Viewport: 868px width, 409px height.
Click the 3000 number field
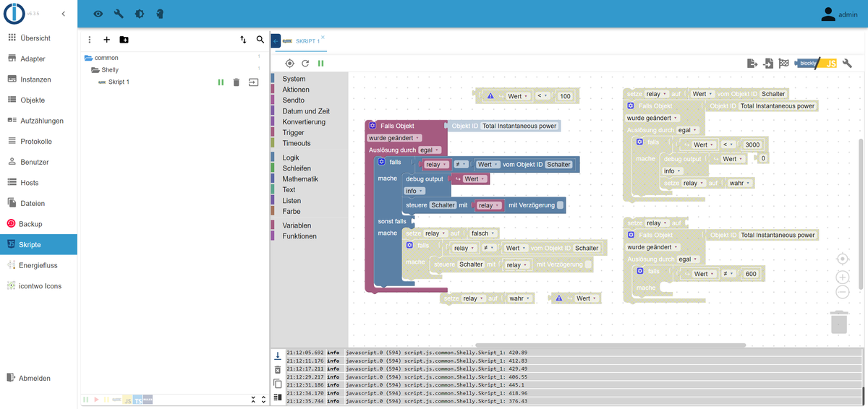click(x=752, y=145)
